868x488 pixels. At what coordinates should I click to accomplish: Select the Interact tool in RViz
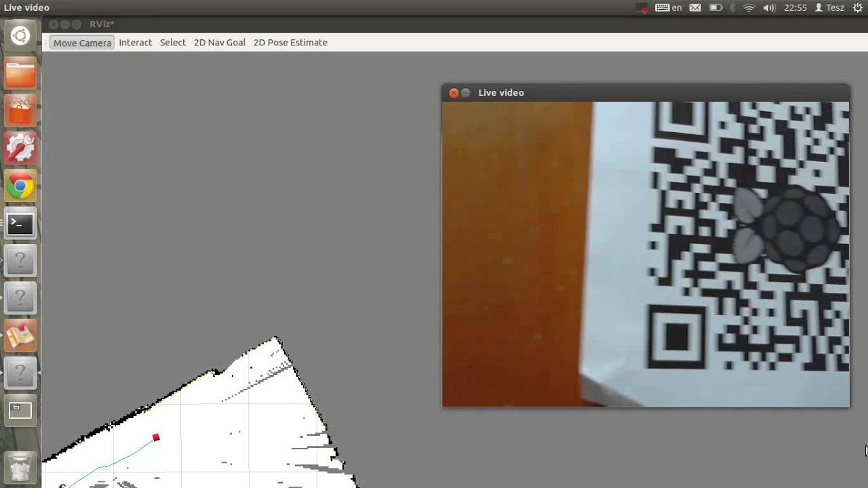(x=136, y=43)
